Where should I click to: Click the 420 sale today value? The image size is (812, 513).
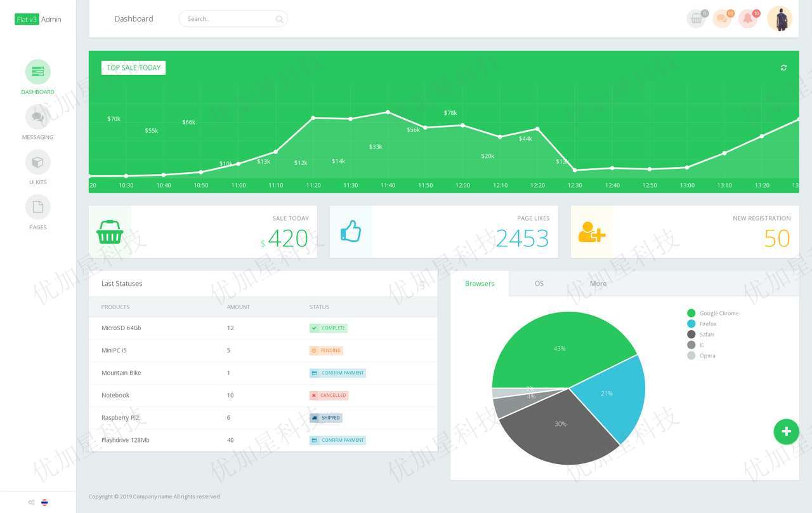click(288, 239)
